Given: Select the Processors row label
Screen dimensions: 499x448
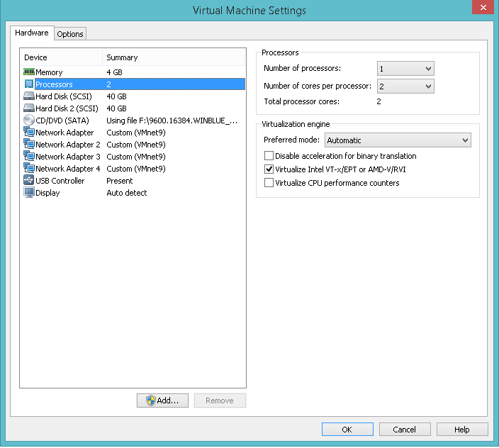Looking at the screenshot, I should (x=54, y=84).
